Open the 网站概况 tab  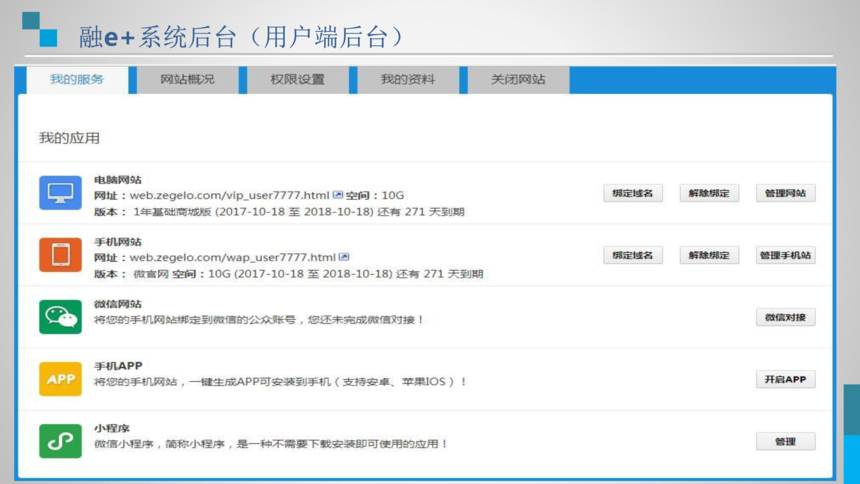pos(187,80)
